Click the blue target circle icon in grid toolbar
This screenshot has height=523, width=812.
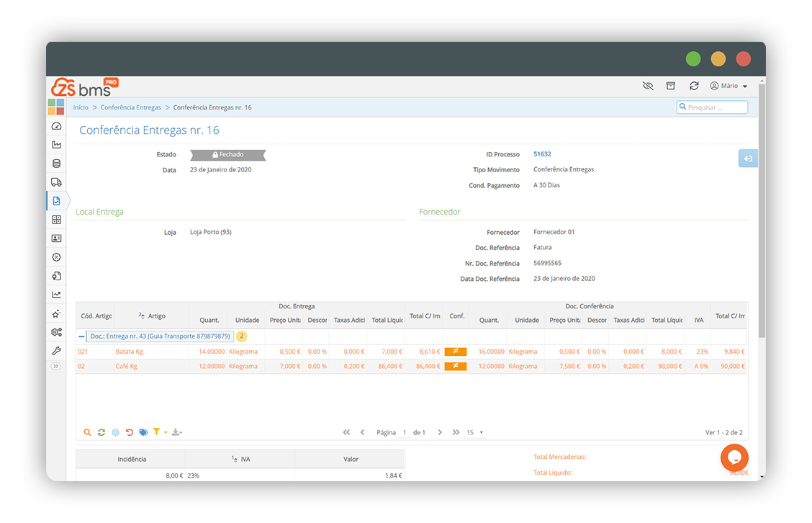pos(115,432)
